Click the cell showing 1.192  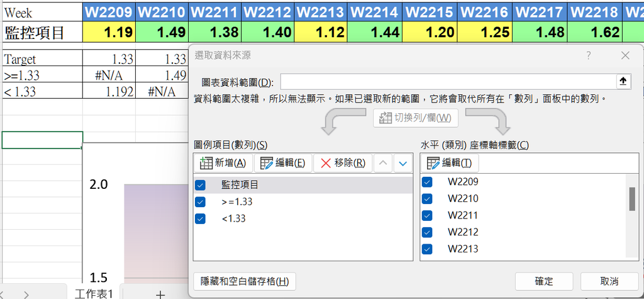coord(109,91)
